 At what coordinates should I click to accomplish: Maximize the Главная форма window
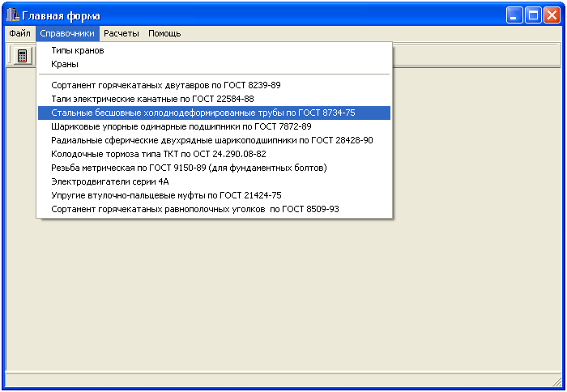click(x=533, y=15)
